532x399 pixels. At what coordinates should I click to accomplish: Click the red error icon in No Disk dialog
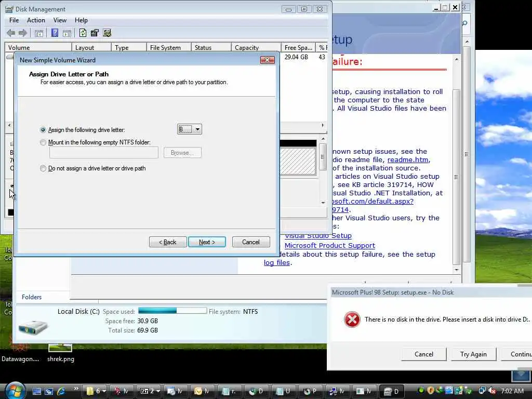352,320
